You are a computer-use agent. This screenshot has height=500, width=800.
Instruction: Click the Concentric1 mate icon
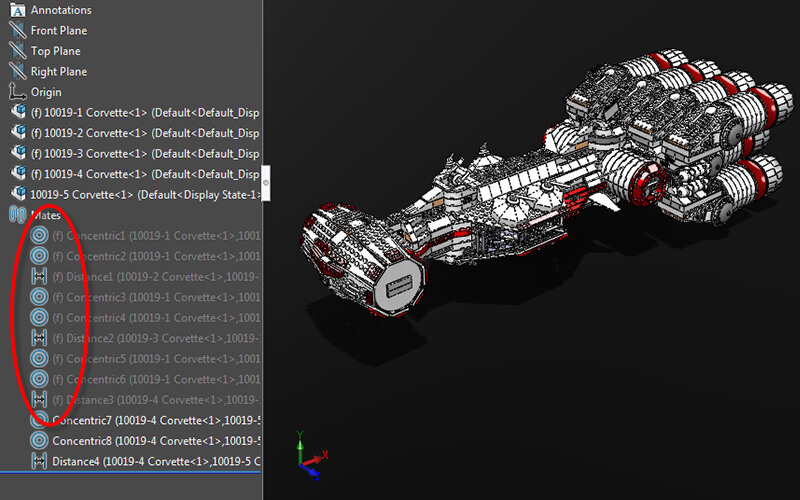39,235
